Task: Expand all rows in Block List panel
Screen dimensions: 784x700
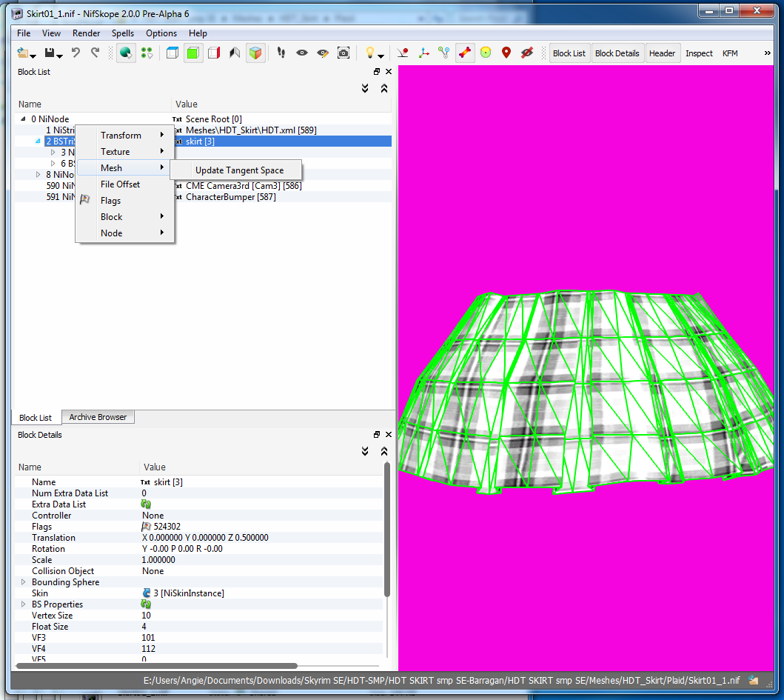Action: [365, 88]
